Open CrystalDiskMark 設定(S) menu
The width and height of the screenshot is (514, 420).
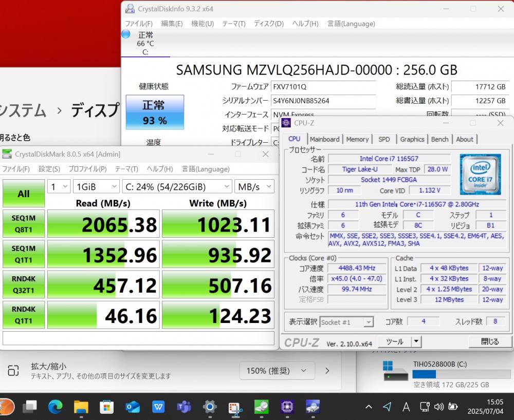(49, 169)
